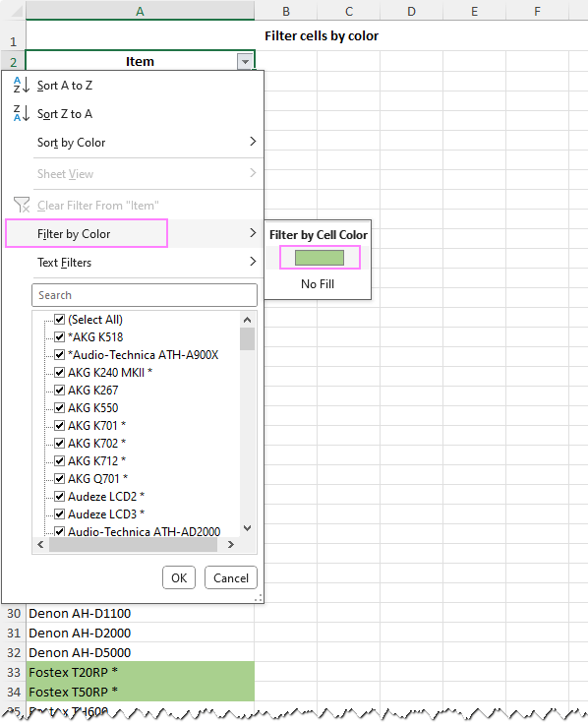Click the list scroll-up arrow
The width and height of the screenshot is (588, 725).
(x=248, y=320)
